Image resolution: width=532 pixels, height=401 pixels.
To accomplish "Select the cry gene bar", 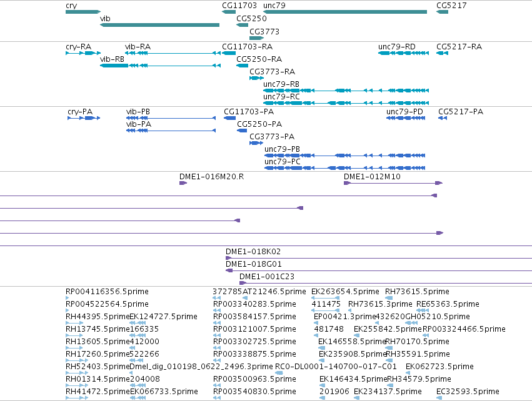I will coord(83,12).
